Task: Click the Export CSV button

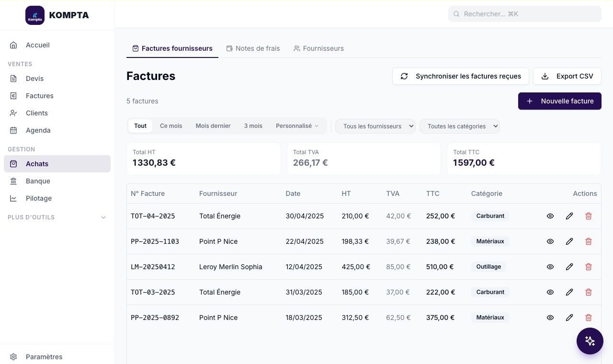Action: tap(567, 76)
